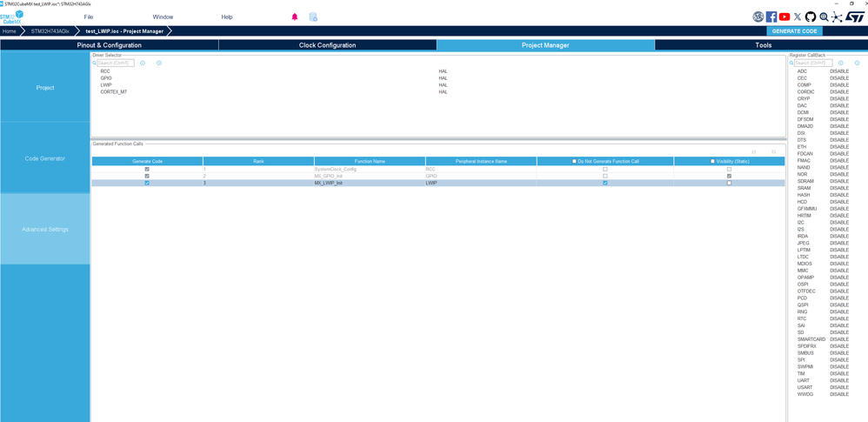Select the Advanced Settings side section
Image resolution: width=868 pixels, height=422 pixels.
[x=45, y=230]
